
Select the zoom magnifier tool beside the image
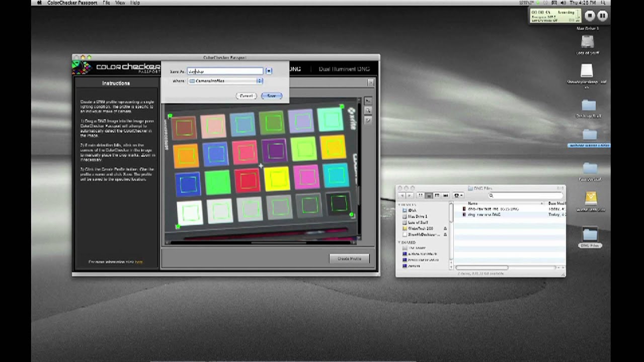point(368,110)
